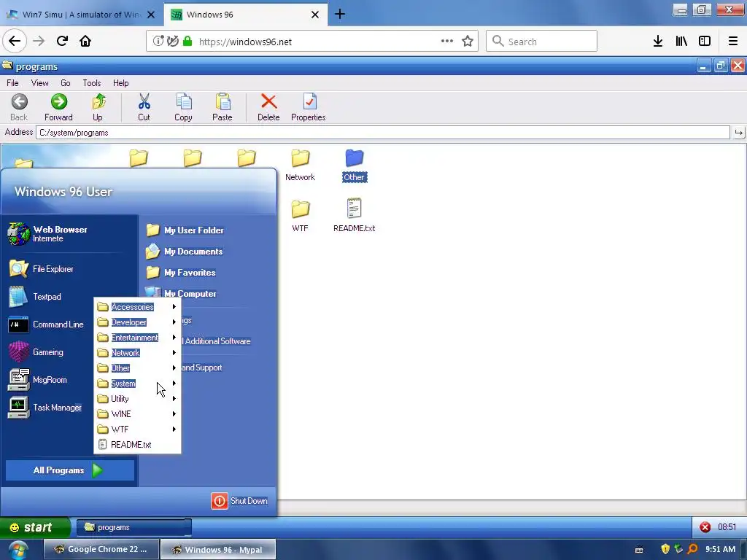Open Gameing from start menu

click(x=36, y=352)
